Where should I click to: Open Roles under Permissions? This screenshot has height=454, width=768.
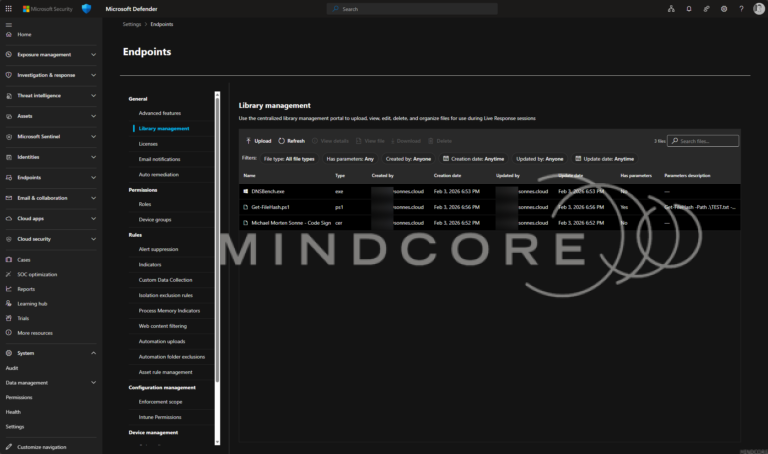pyautogui.click(x=144, y=204)
